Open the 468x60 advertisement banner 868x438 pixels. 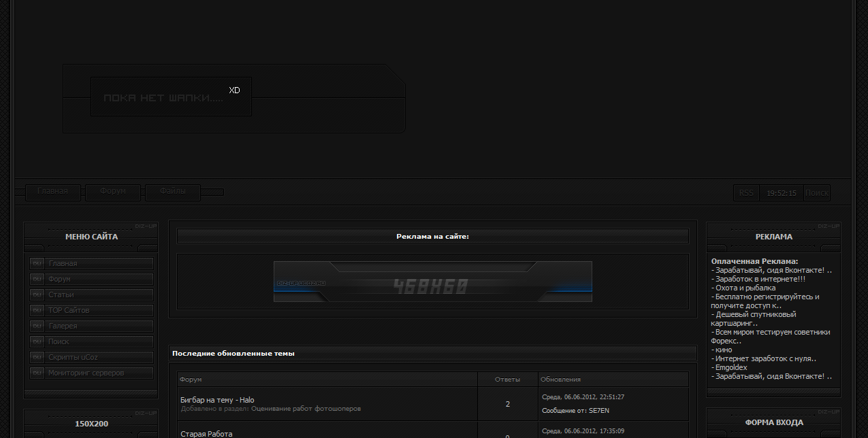pos(432,282)
